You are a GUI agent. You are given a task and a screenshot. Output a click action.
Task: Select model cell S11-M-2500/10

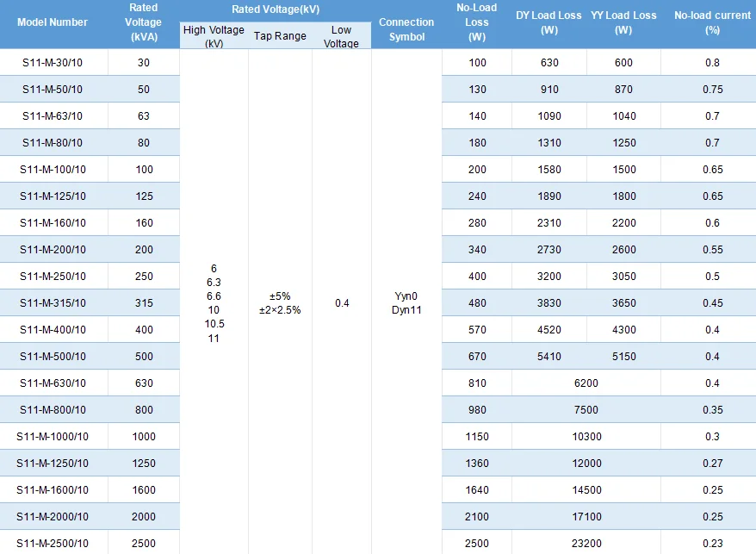tap(53, 544)
